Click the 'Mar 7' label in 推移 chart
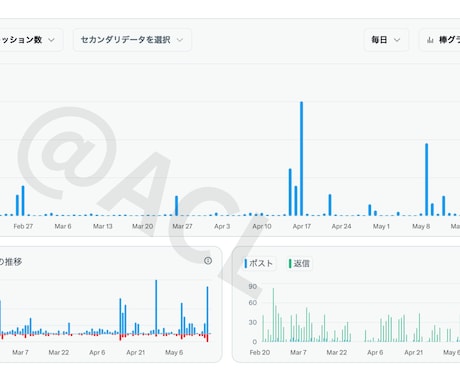The width and height of the screenshot is (460, 380). click(x=20, y=352)
